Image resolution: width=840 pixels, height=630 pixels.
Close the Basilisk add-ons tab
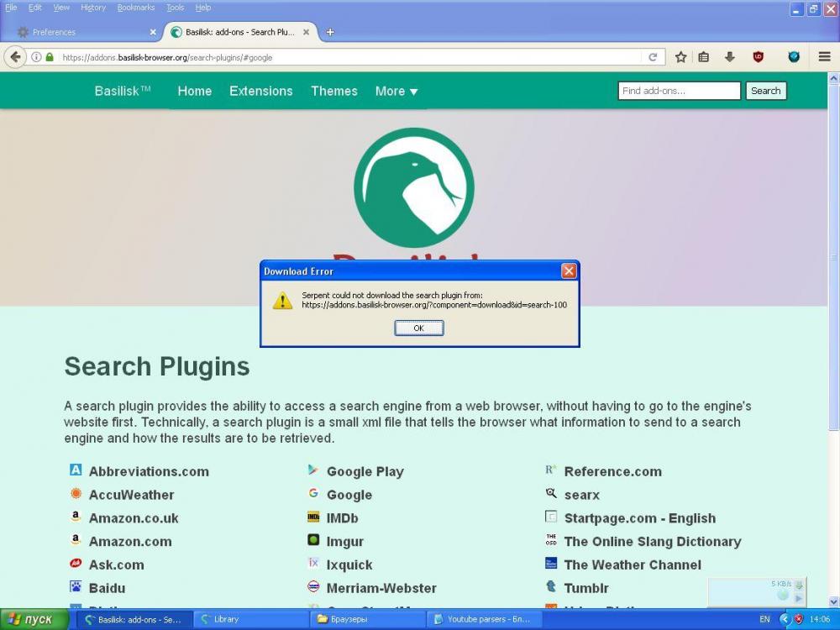coord(306,32)
